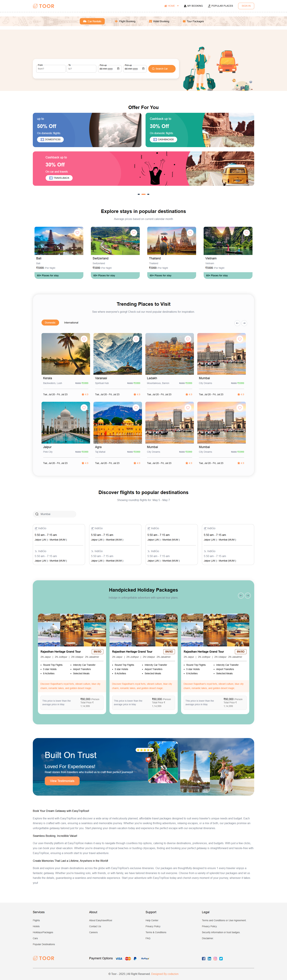The height and width of the screenshot is (980, 287).
Task: Open the Designed By codezion link
Action: (x=165, y=974)
